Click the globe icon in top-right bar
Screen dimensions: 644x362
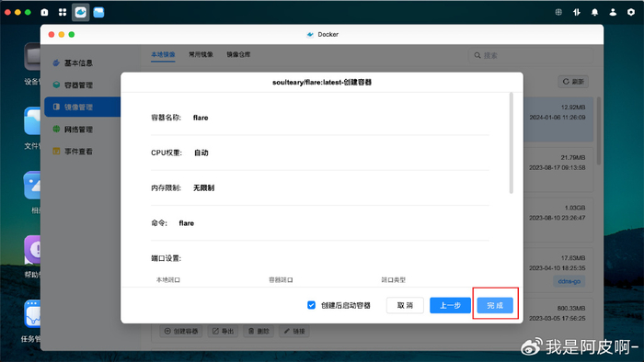(558, 12)
